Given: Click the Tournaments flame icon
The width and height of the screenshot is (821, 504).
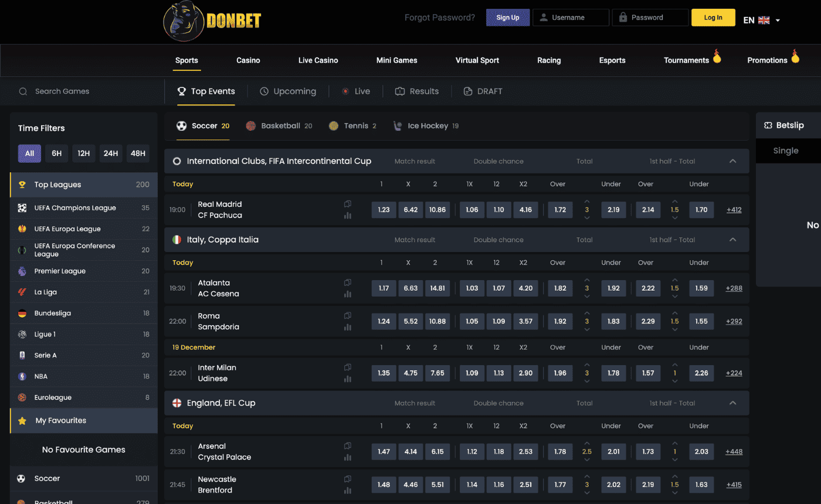Looking at the screenshot, I should [717, 56].
